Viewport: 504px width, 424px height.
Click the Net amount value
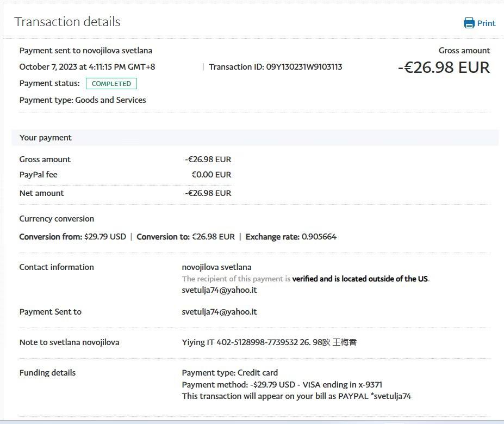tap(208, 193)
